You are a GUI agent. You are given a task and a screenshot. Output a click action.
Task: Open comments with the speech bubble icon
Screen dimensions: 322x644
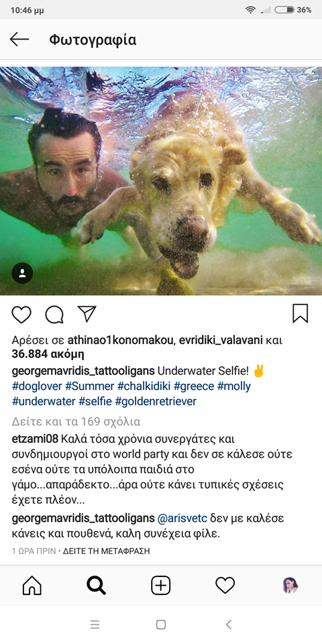coord(54,315)
